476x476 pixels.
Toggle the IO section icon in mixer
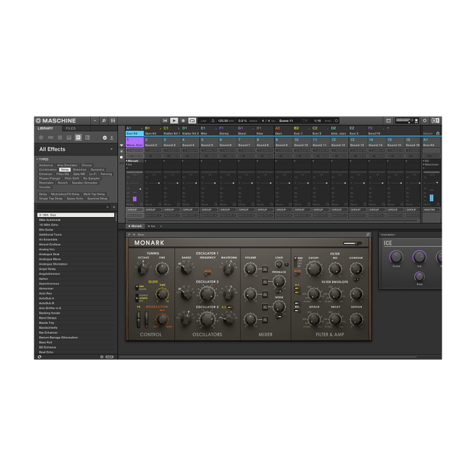(121, 151)
